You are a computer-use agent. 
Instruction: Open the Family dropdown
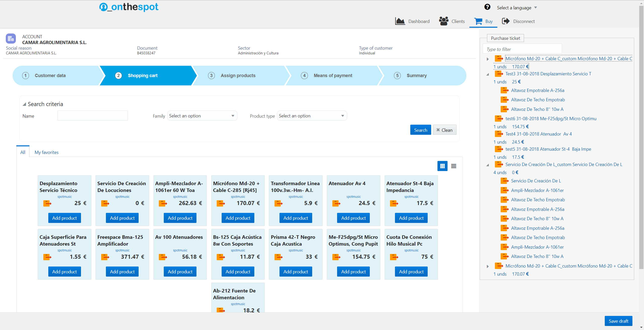pyautogui.click(x=202, y=116)
